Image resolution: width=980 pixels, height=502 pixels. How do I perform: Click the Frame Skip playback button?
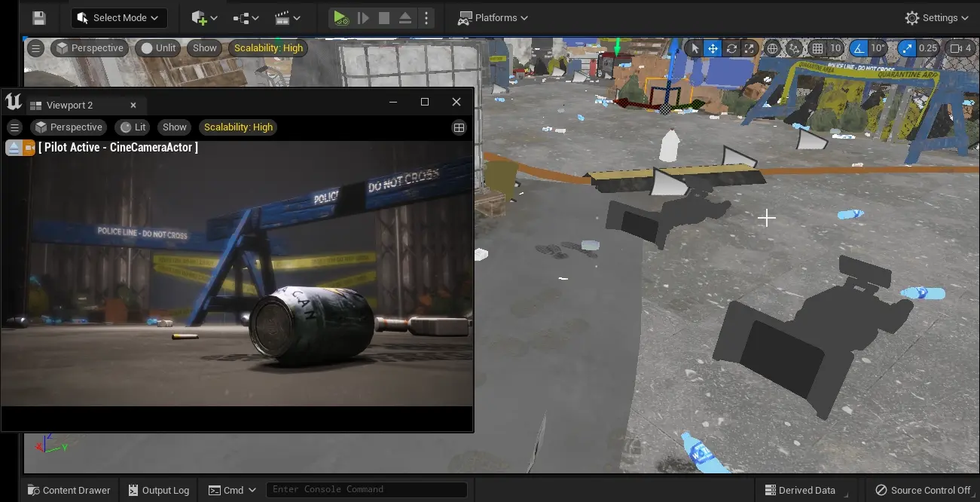click(363, 18)
